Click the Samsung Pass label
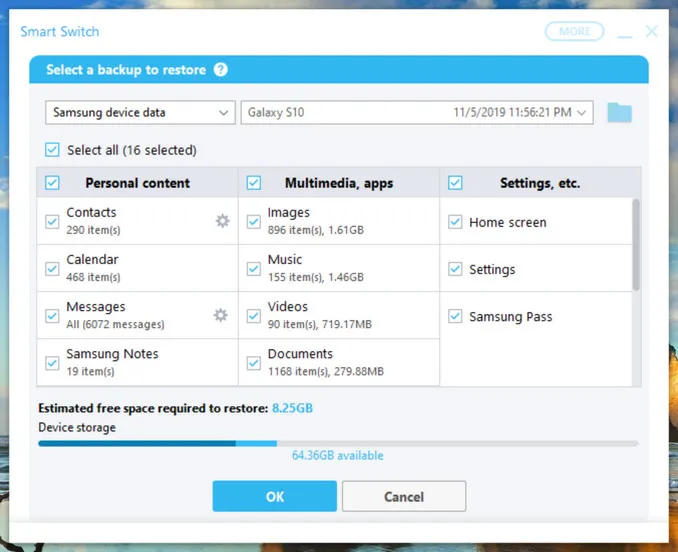678x552 pixels. 511,317
